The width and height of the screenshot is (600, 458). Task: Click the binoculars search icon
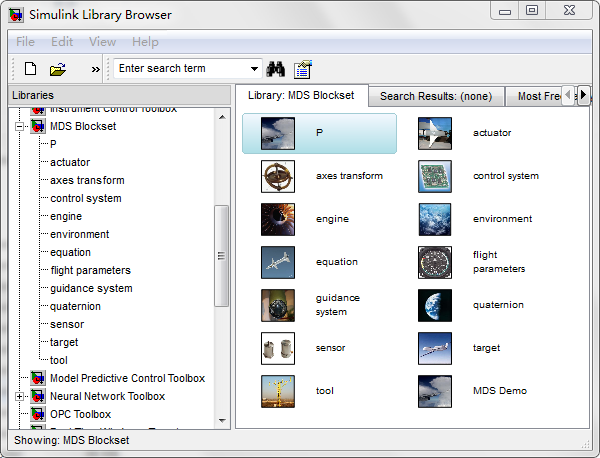[276, 69]
